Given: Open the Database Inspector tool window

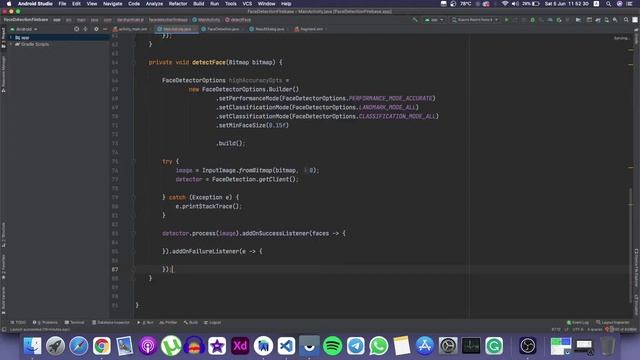Looking at the screenshot, I should [x=111, y=322].
